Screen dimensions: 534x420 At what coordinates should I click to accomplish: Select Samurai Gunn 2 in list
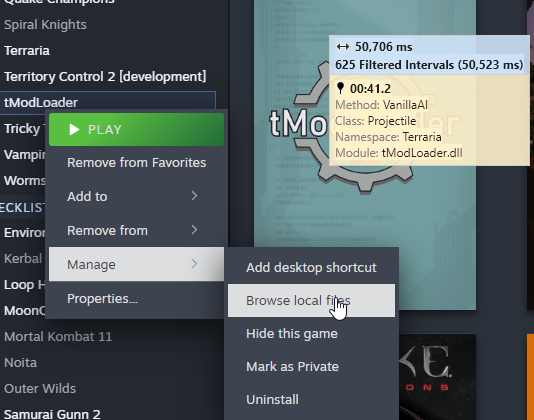pyautogui.click(x=52, y=414)
